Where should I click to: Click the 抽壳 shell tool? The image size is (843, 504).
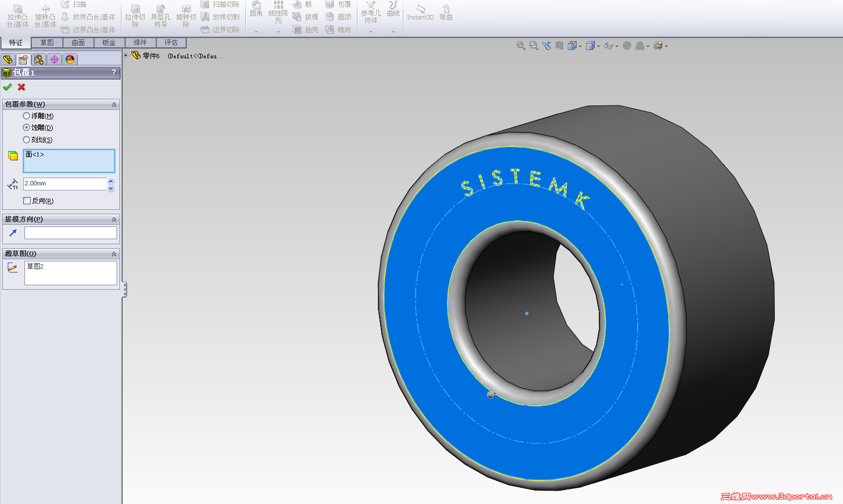(x=306, y=29)
